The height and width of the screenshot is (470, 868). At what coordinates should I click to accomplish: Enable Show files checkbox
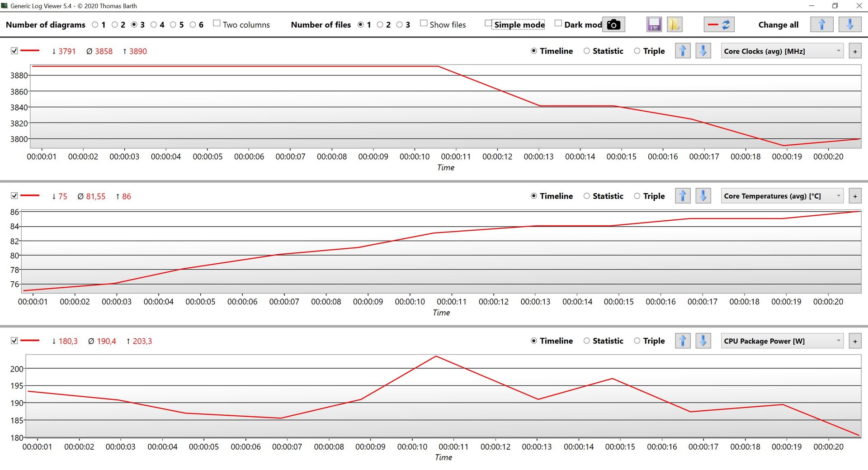[424, 24]
